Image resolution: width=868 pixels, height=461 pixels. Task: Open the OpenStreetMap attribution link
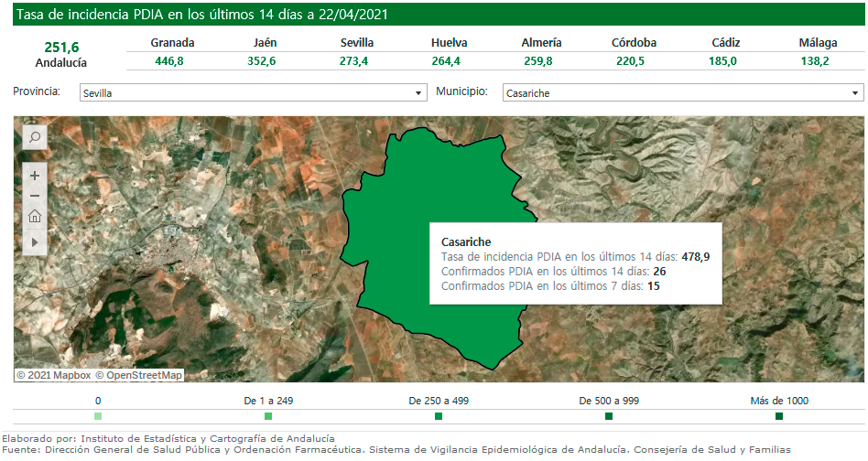tap(138, 375)
